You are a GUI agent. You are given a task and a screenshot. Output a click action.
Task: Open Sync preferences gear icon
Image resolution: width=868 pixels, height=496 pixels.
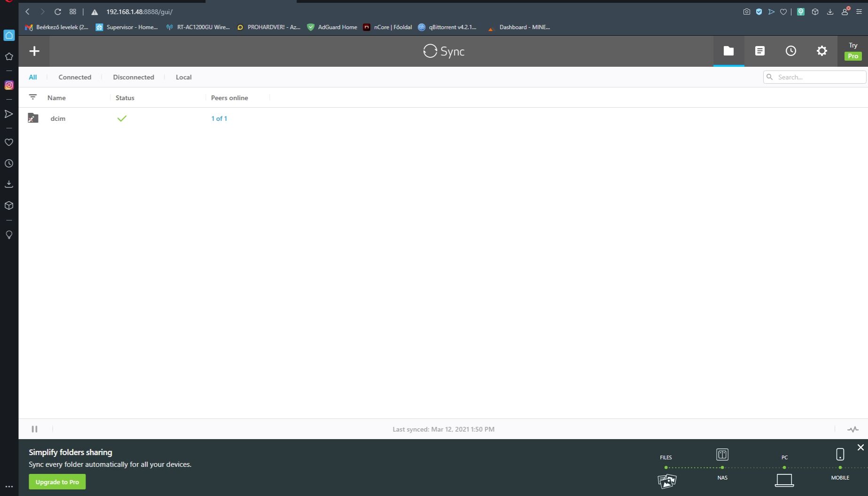click(x=821, y=51)
